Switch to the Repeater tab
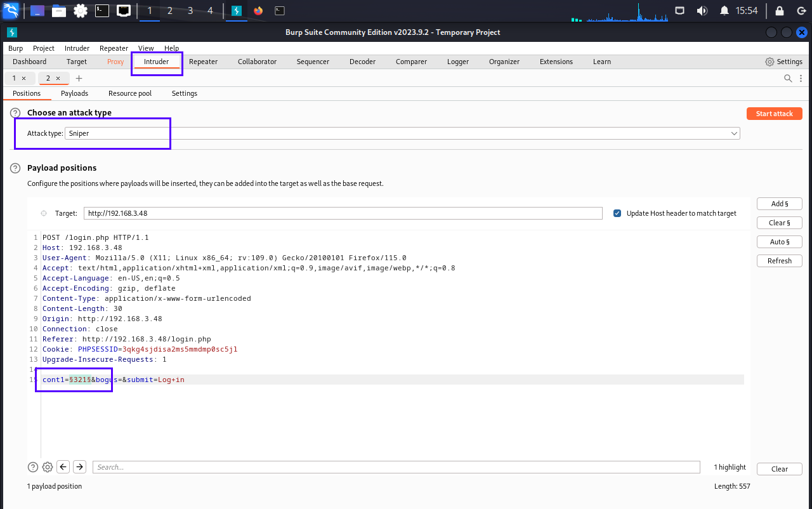812x509 pixels. (x=203, y=62)
